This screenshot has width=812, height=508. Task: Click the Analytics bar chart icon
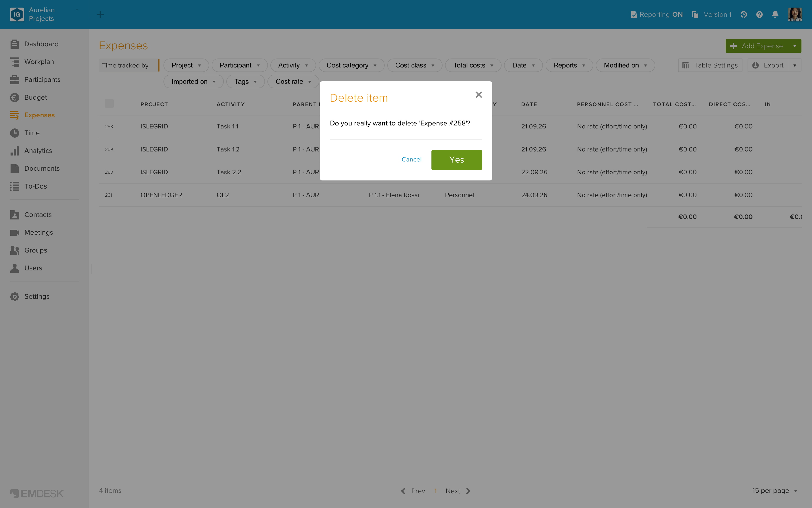tap(14, 151)
